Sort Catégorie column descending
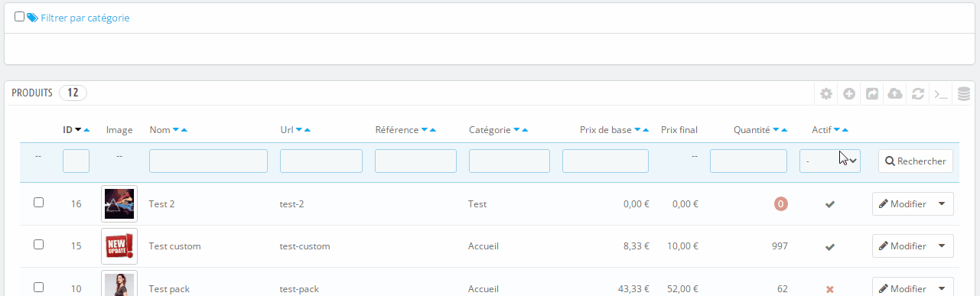The width and height of the screenshot is (980, 296). point(516,130)
